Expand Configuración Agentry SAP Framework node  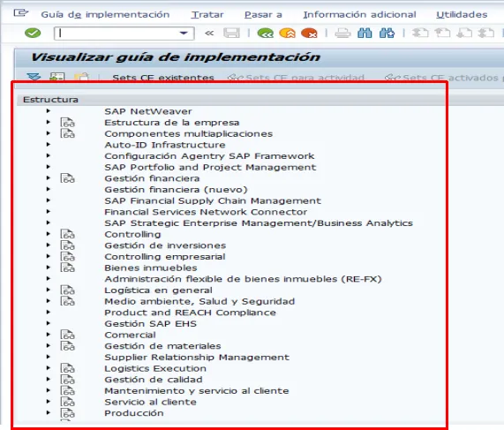point(49,155)
